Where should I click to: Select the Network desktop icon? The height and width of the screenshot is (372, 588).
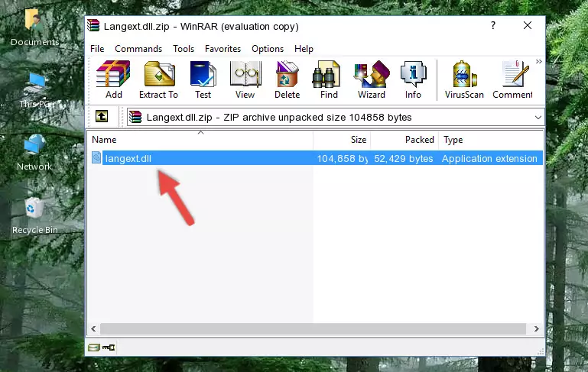pos(34,153)
